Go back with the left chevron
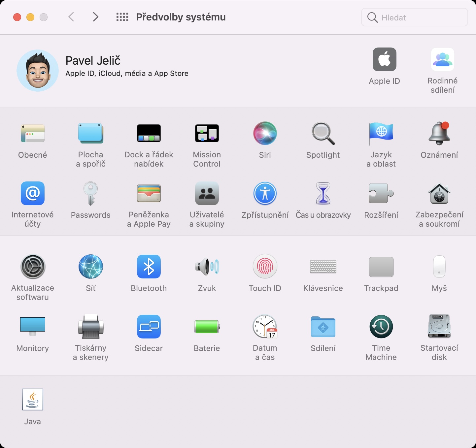476x448 pixels. 71,17
